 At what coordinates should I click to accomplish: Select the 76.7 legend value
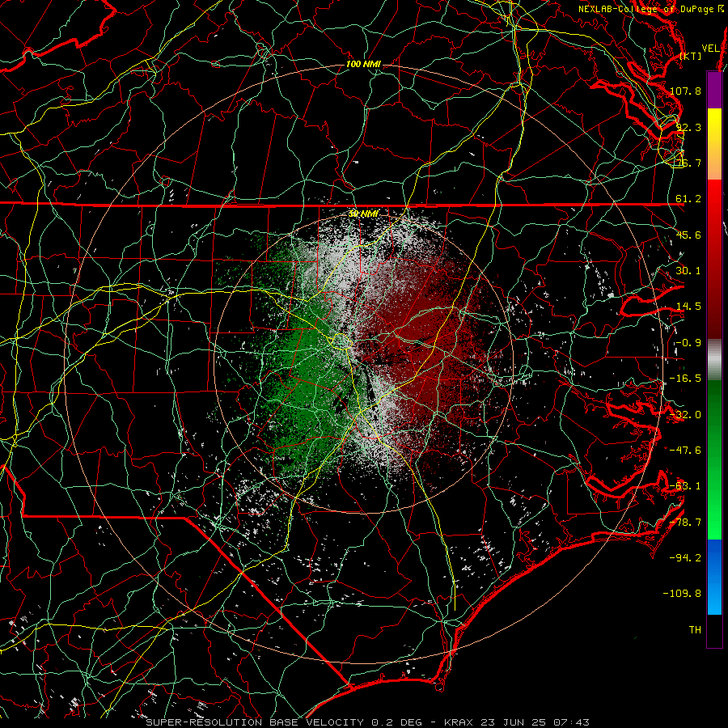point(688,163)
